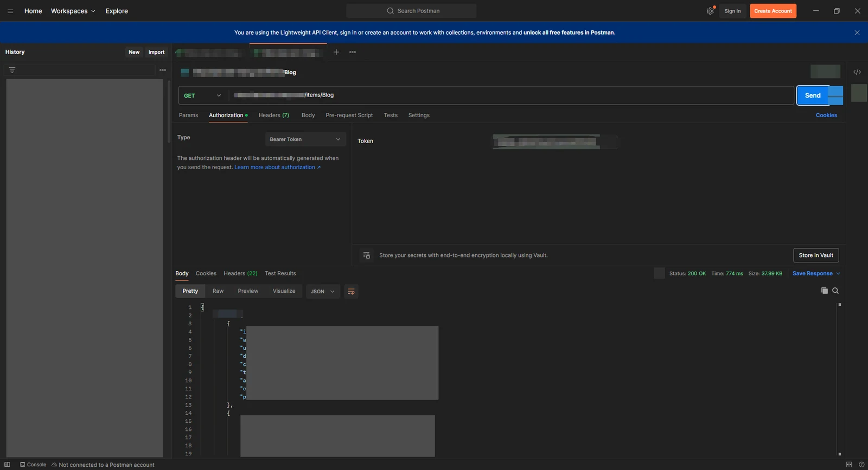Click the Store in Vault button

tap(816, 255)
